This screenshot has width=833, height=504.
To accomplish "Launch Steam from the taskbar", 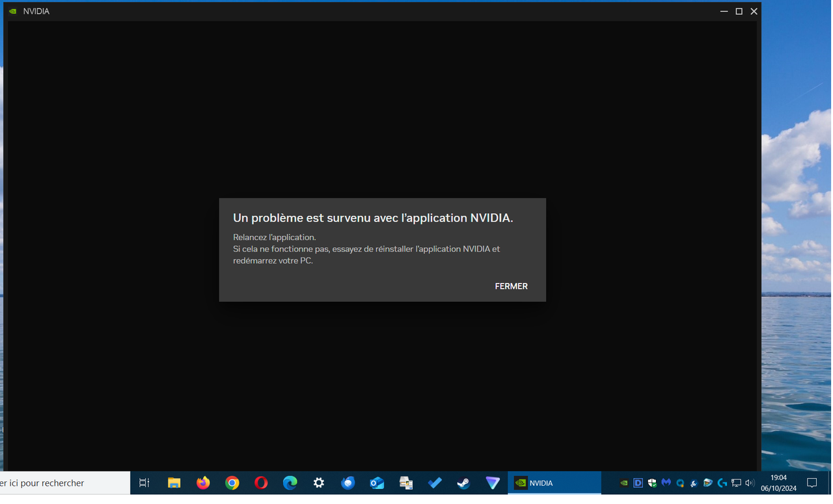I will pyautogui.click(x=463, y=483).
